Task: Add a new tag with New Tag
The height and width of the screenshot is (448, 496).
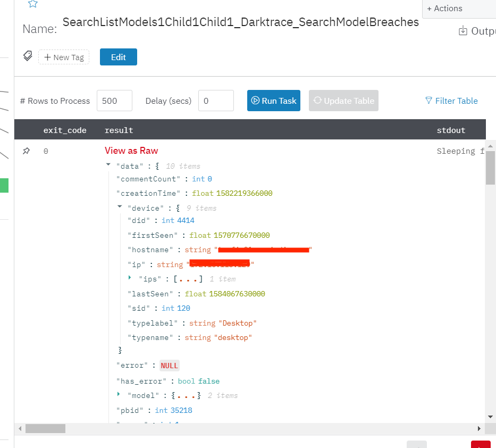Action: 64,57
